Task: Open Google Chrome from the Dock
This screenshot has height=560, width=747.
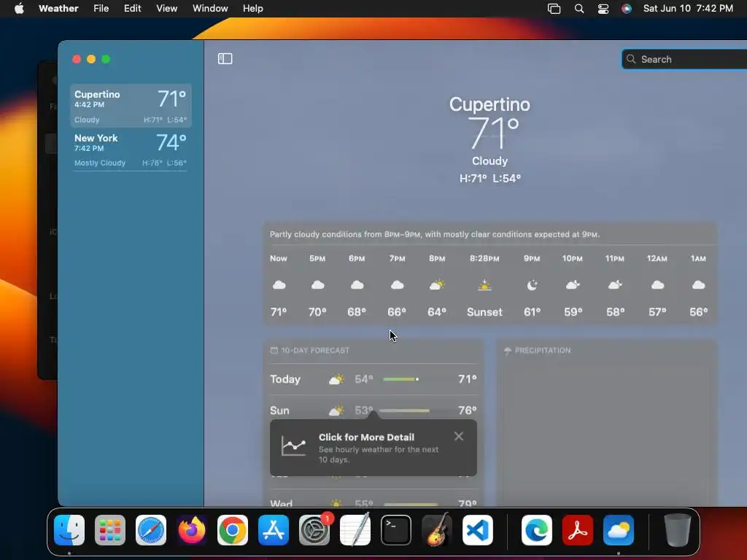Action: click(x=233, y=530)
